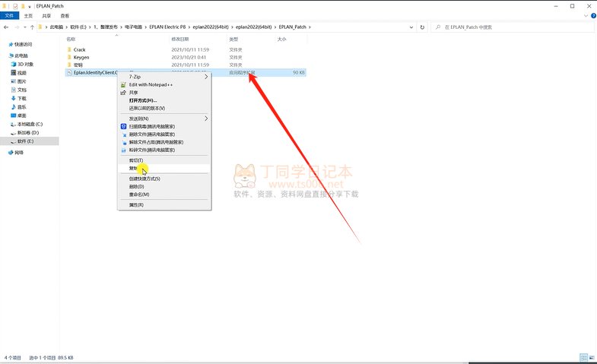597x364 pixels.
Task: Sort by 大小 column header
Action: 281,40
